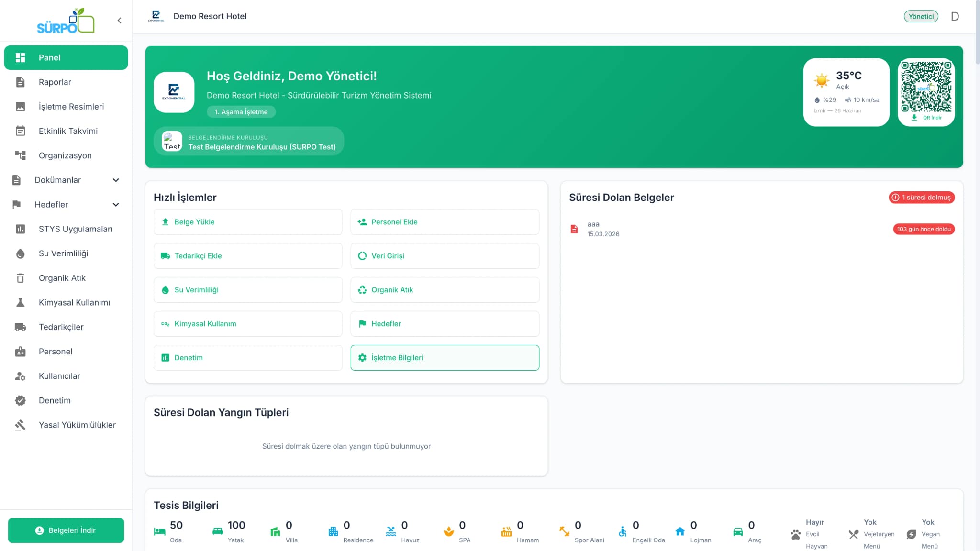980x551 pixels.
Task: Click the SÜRPO logo
Action: 66,21
